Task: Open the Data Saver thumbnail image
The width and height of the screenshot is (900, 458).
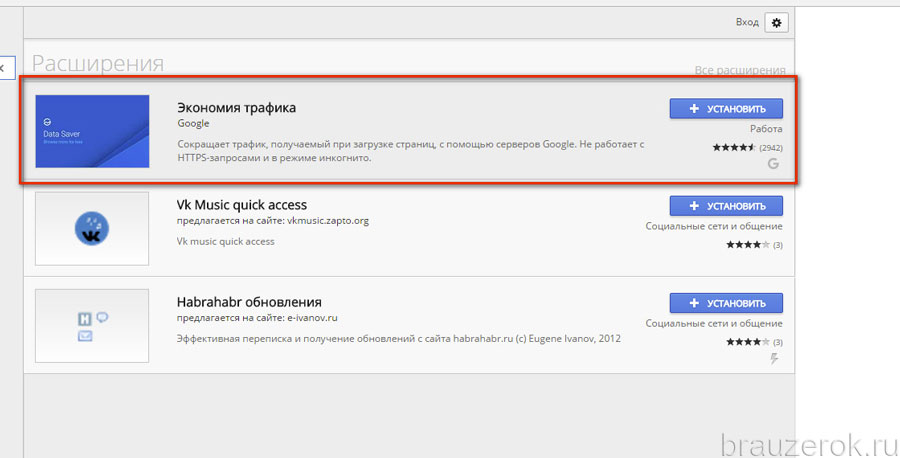Action: [92, 131]
